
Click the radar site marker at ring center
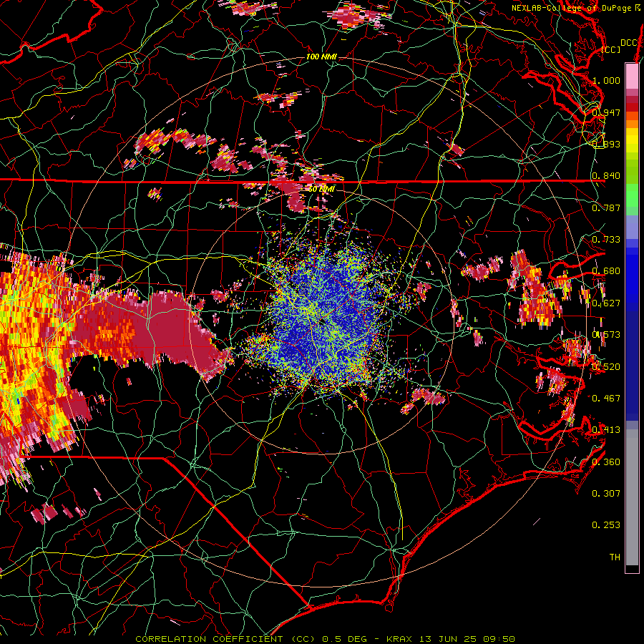(x=321, y=321)
